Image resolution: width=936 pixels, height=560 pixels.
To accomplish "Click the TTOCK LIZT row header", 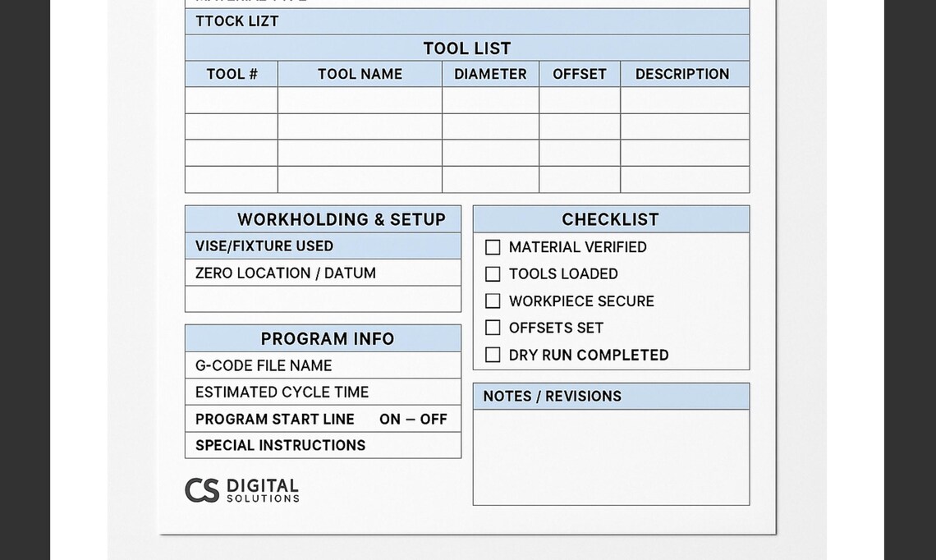I will (236, 21).
